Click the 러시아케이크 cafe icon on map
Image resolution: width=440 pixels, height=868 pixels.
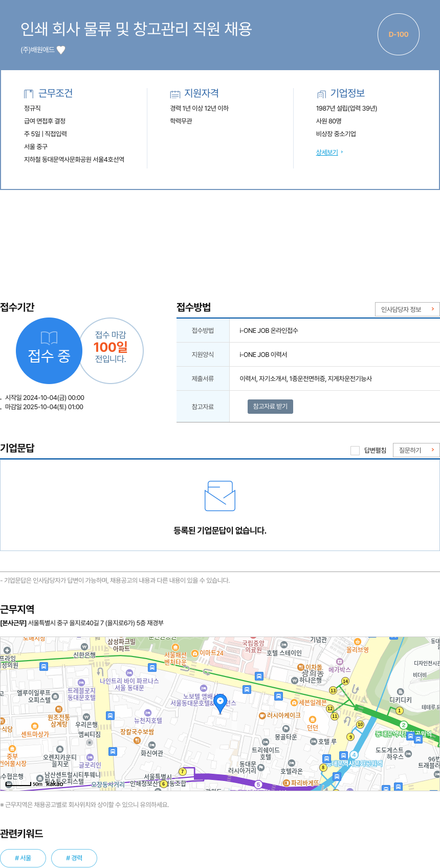pyautogui.click(x=262, y=715)
